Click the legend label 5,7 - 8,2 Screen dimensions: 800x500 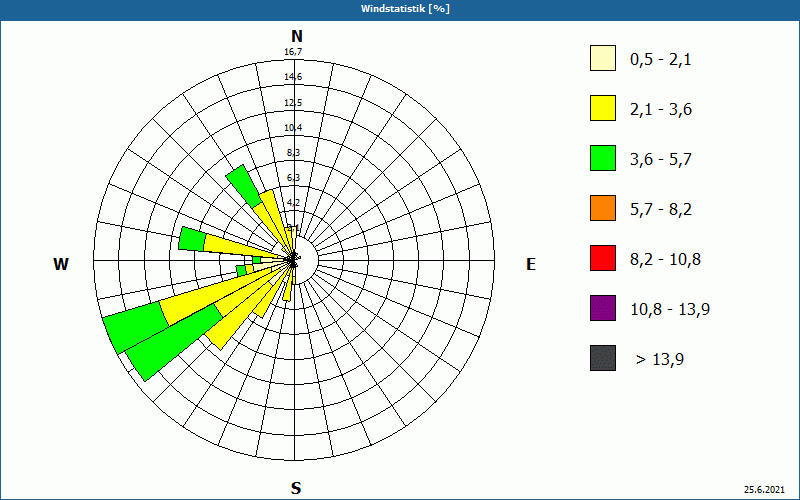[661, 210]
